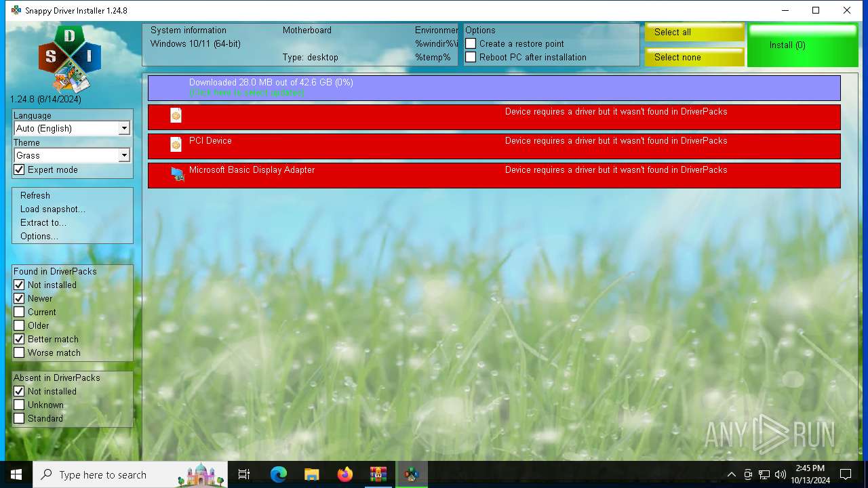Check the Current filter checkbox

pos(19,312)
